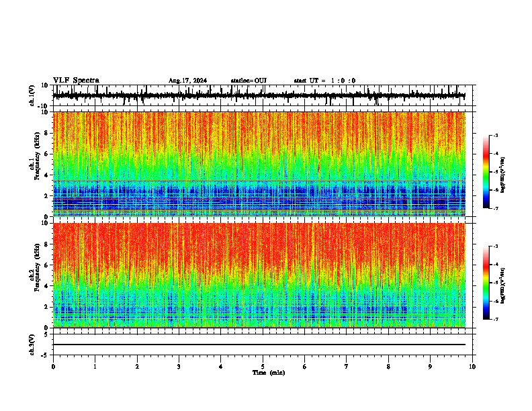
Task: Select the 6 tick label on the time axis
Action: pyautogui.click(x=305, y=367)
